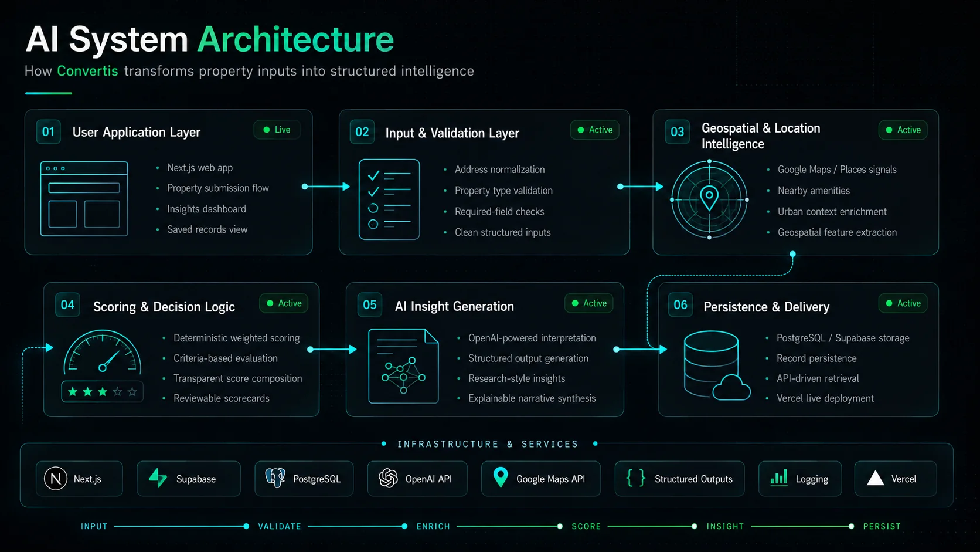Select the Next.js service chip
980x552 pixels.
tap(79, 479)
